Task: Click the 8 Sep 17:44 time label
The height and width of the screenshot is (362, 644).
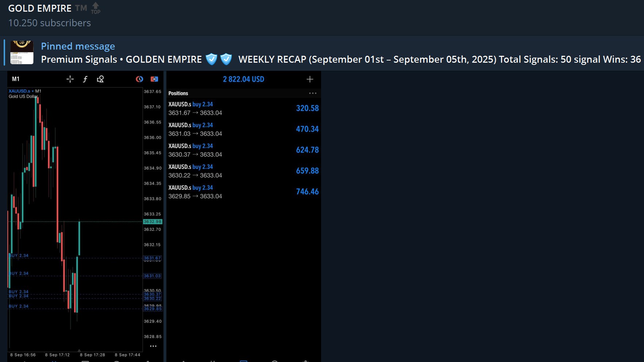Action: click(127, 355)
